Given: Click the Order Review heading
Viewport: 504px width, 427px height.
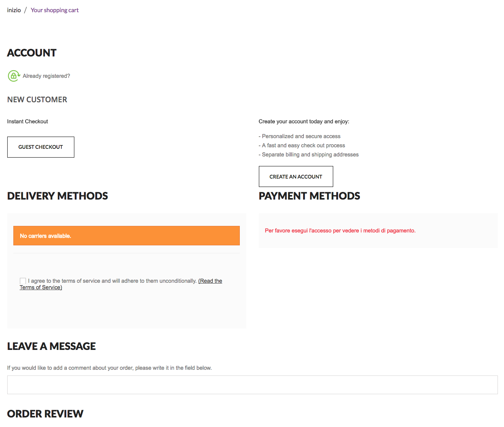Looking at the screenshot, I should [45, 414].
